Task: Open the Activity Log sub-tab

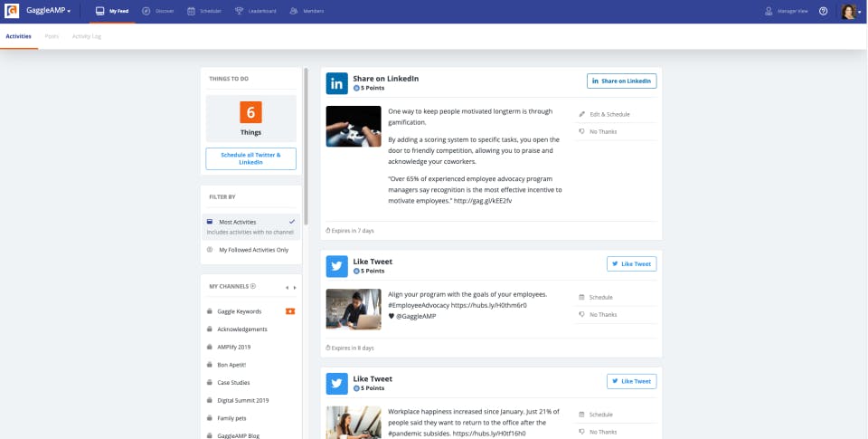Action: click(87, 36)
